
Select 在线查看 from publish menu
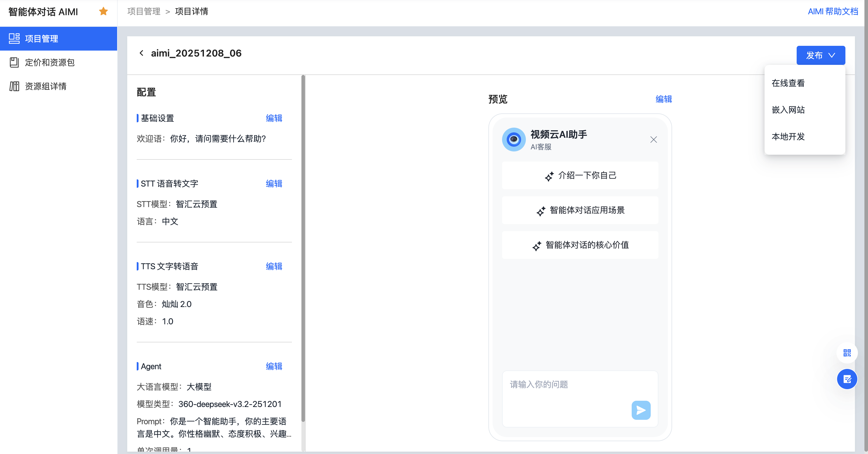[788, 83]
